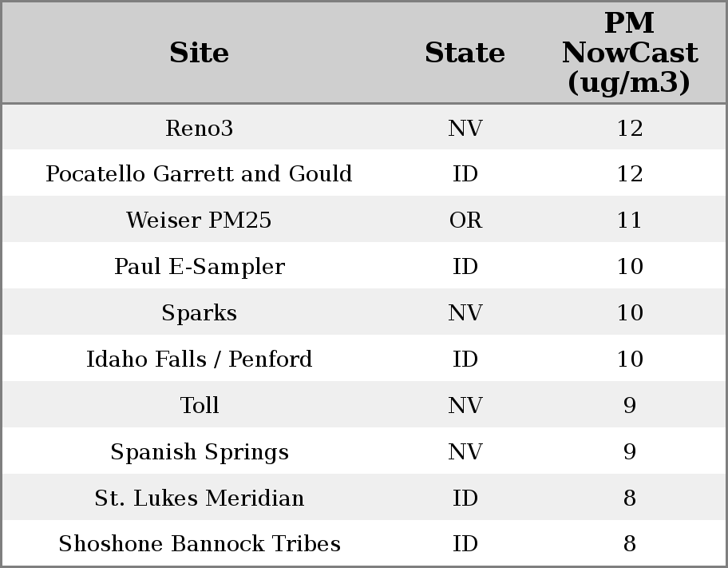
Task: Click the Weiser PM25 site name
Action: (x=199, y=220)
